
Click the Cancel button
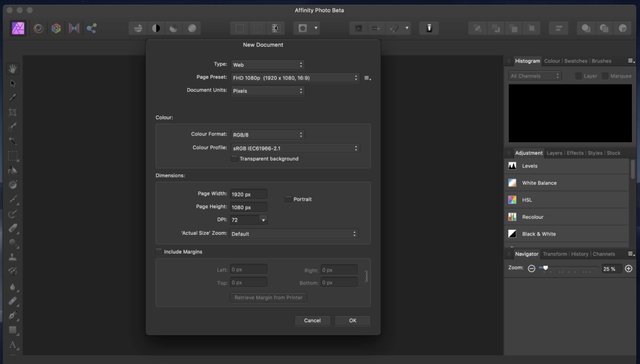click(312, 320)
